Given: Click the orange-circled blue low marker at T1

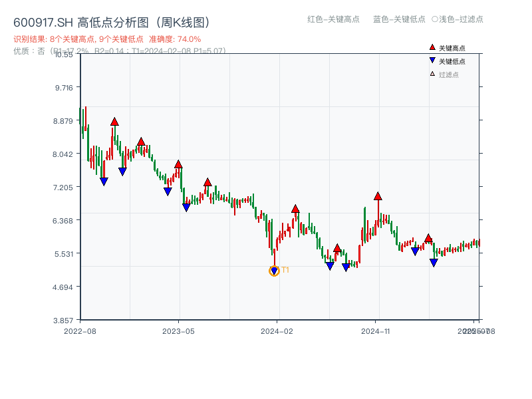Looking at the screenshot, I should (x=274, y=271).
